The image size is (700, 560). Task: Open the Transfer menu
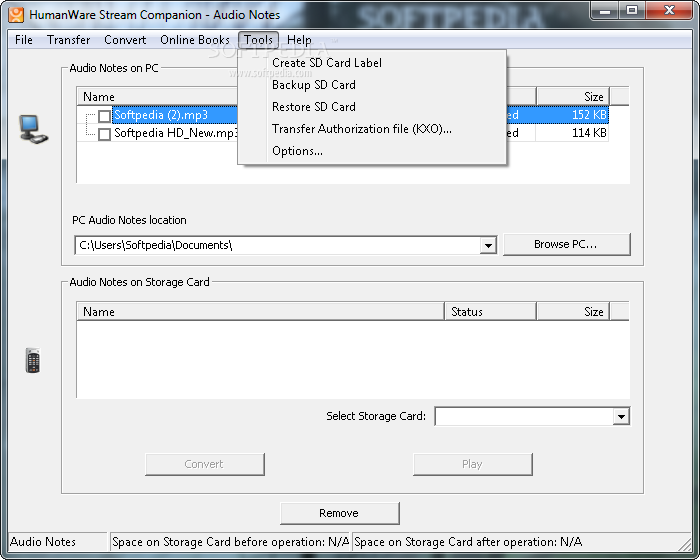pyautogui.click(x=68, y=40)
